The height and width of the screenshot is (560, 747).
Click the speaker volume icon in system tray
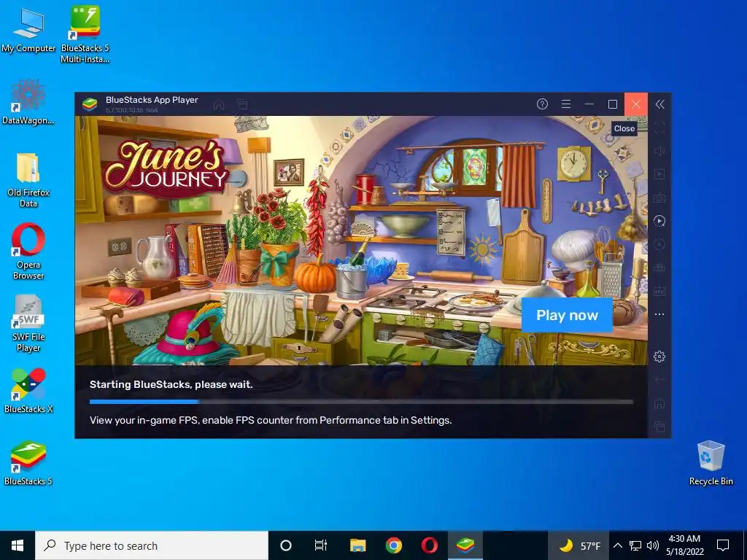pos(653,545)
